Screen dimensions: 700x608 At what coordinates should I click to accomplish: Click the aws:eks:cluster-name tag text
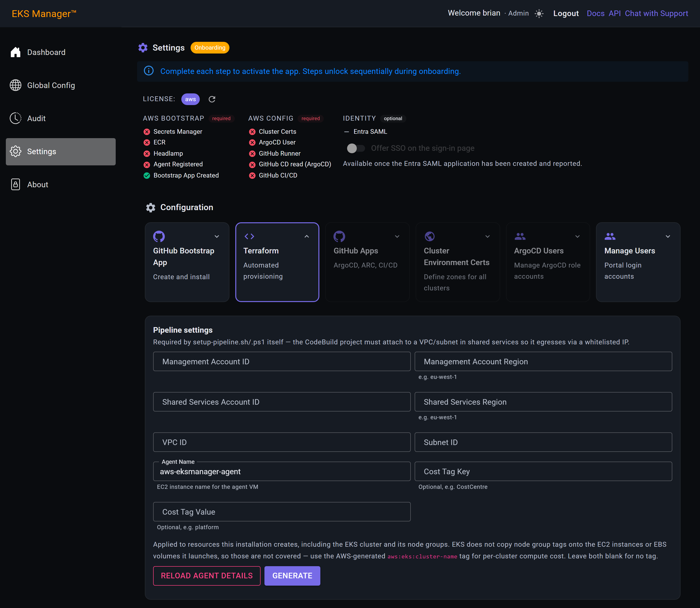pyautogui.click(x=422, y=556)
